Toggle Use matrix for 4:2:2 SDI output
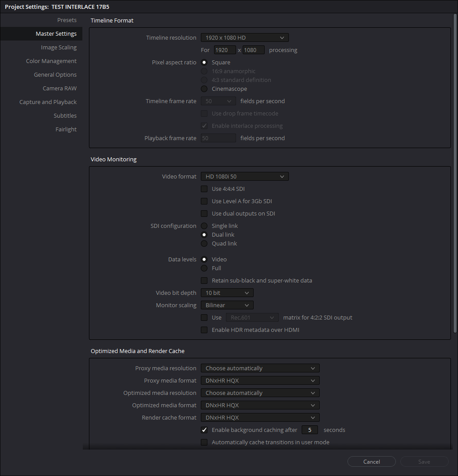The image size is (458, 476). pos(204,317)
